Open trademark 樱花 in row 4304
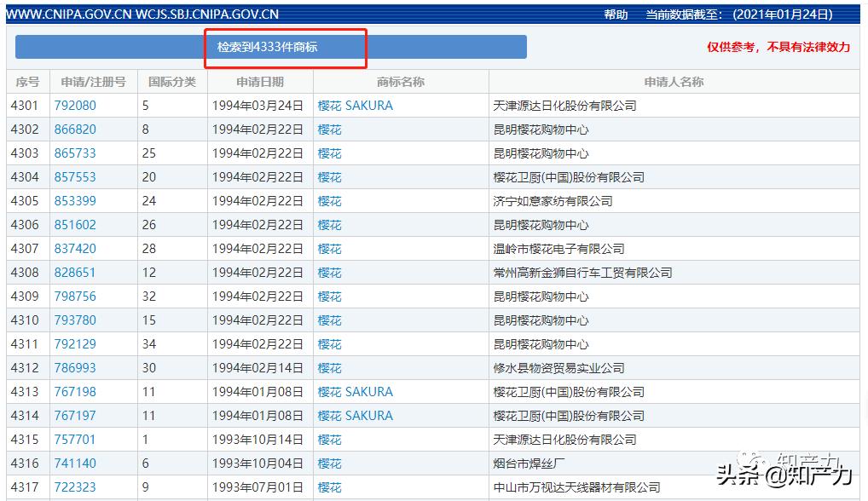 click(x=329, y=177)
